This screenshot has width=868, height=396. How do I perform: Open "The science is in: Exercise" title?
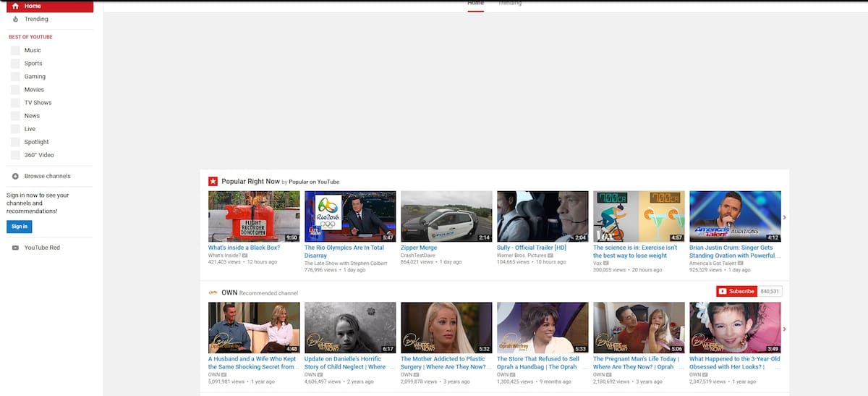(x=635, y=251)
